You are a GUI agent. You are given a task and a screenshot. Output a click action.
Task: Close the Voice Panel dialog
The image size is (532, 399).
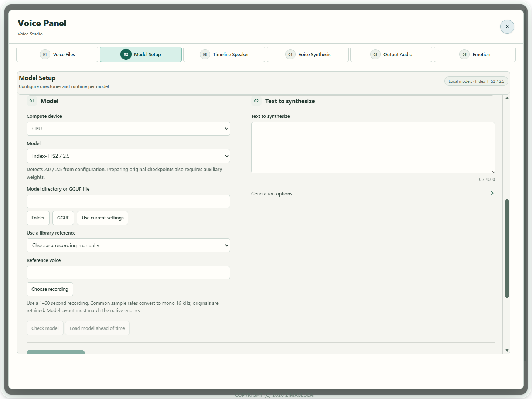click(507, 27)
